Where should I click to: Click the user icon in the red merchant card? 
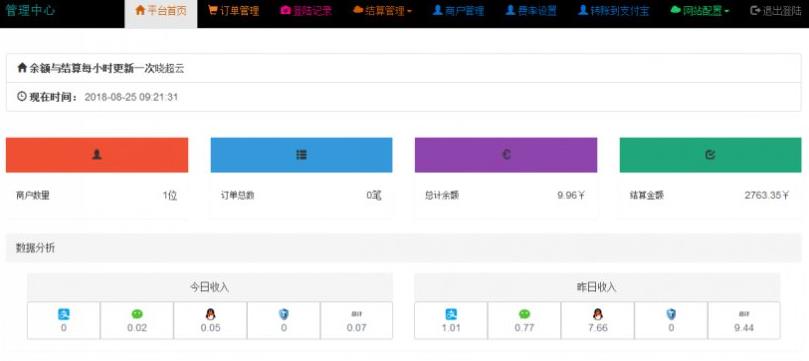96,154
